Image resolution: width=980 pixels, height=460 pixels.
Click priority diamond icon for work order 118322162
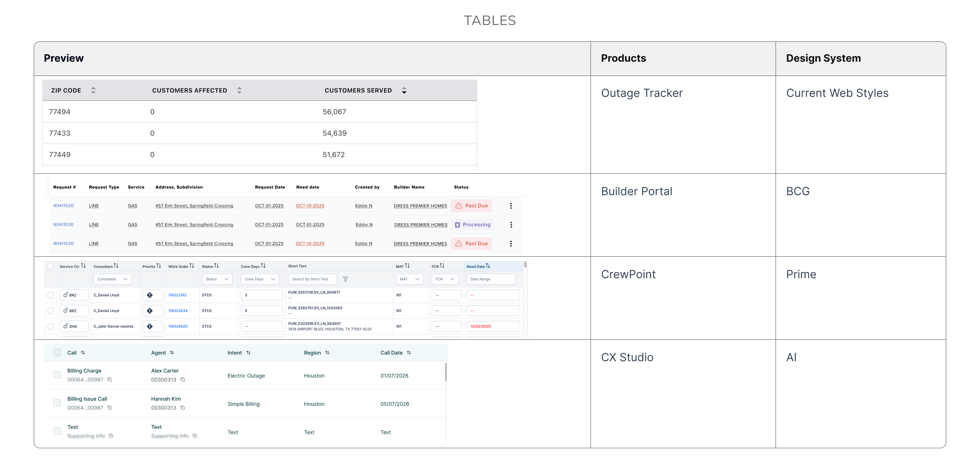[x=150, y=295]
